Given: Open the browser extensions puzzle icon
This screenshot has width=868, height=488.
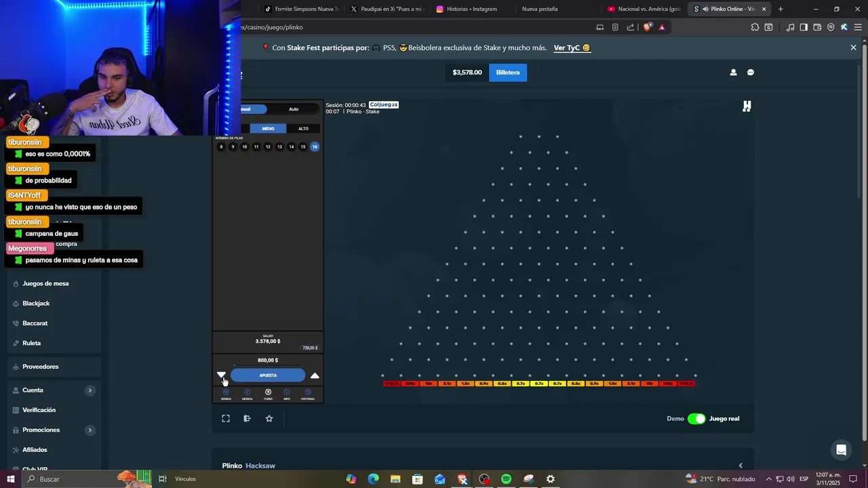Looking at the screenshot, I should tap(755, 27).
